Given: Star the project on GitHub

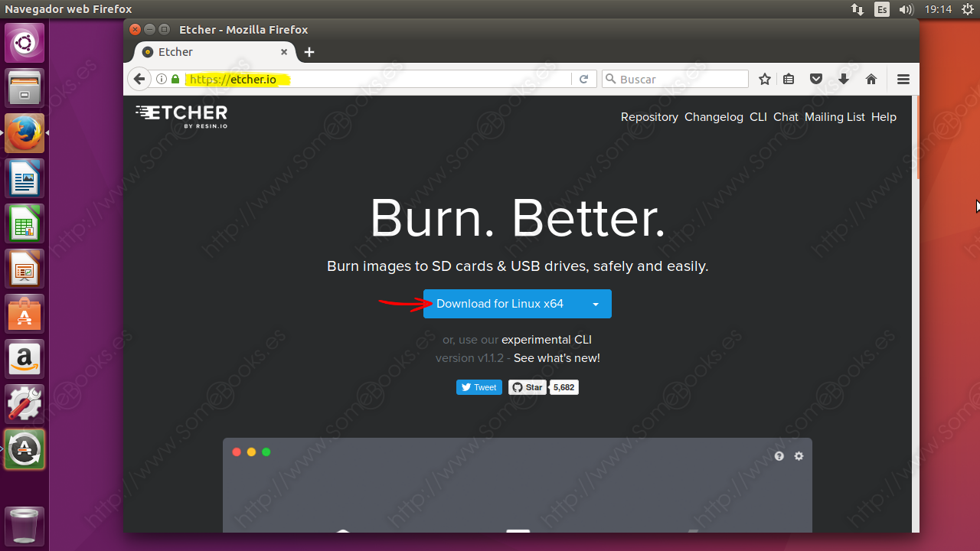Looking at the screenshot, I should 526,387.
